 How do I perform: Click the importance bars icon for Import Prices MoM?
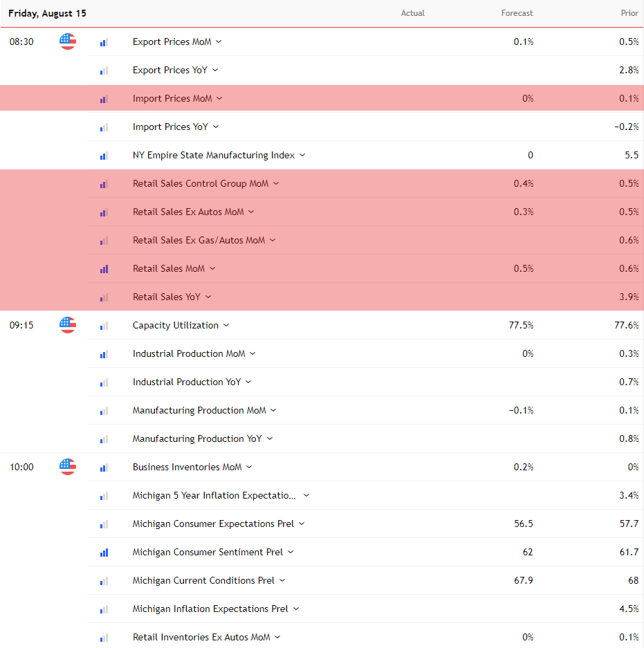[x=104, y=99]
